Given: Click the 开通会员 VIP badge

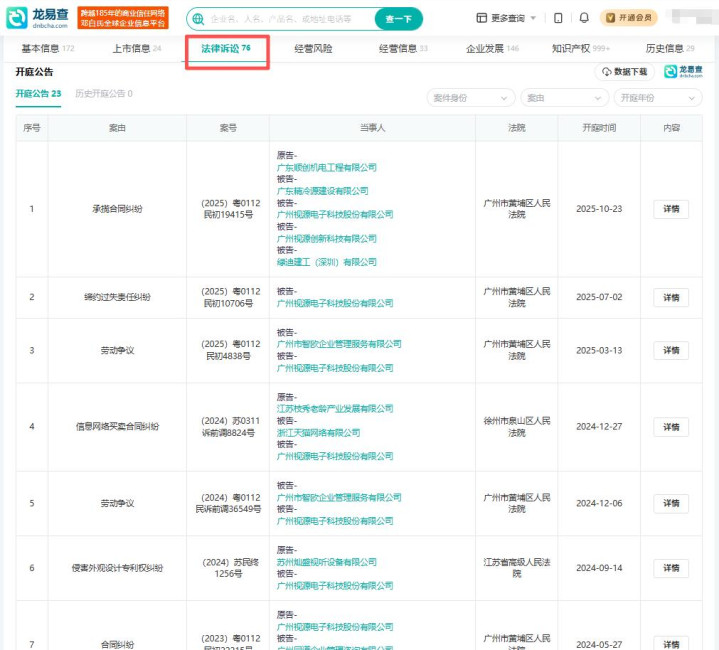Looking at the screenshot, I should coord(629,18).
